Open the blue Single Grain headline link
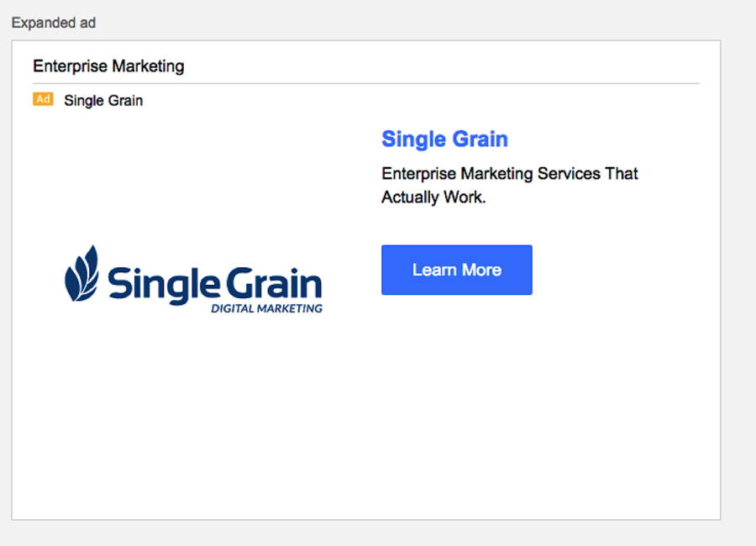The height and width of the screenshot is (546, 756). 444,139
